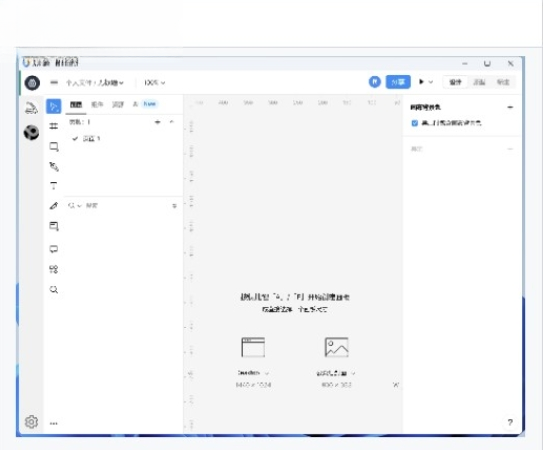Toggle the blue checkbox in the canvas background panel
Image resolution: width=543 pixels, height=450 pixels.
coord(415,123)
